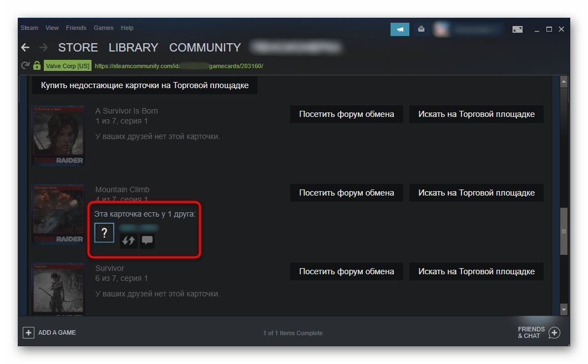Open the announcements megaphone icon
Image resolution: width=588 pixels, height=364 pixels.
click(400, 29)
